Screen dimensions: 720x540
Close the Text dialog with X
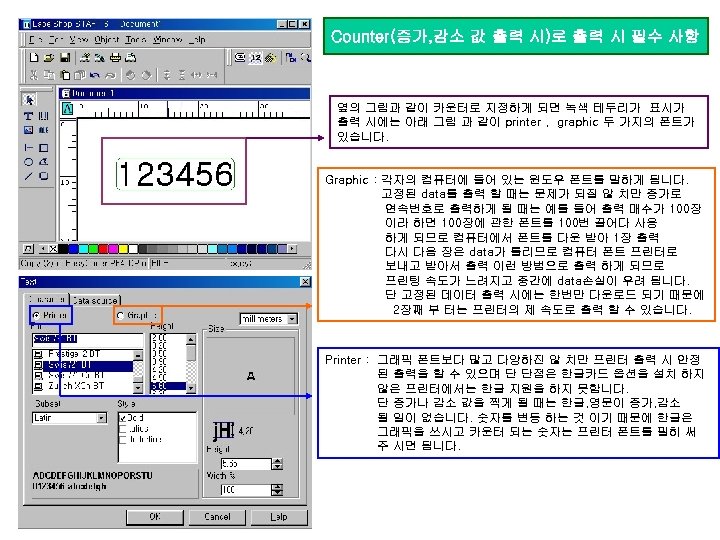(x=305, y=281)
